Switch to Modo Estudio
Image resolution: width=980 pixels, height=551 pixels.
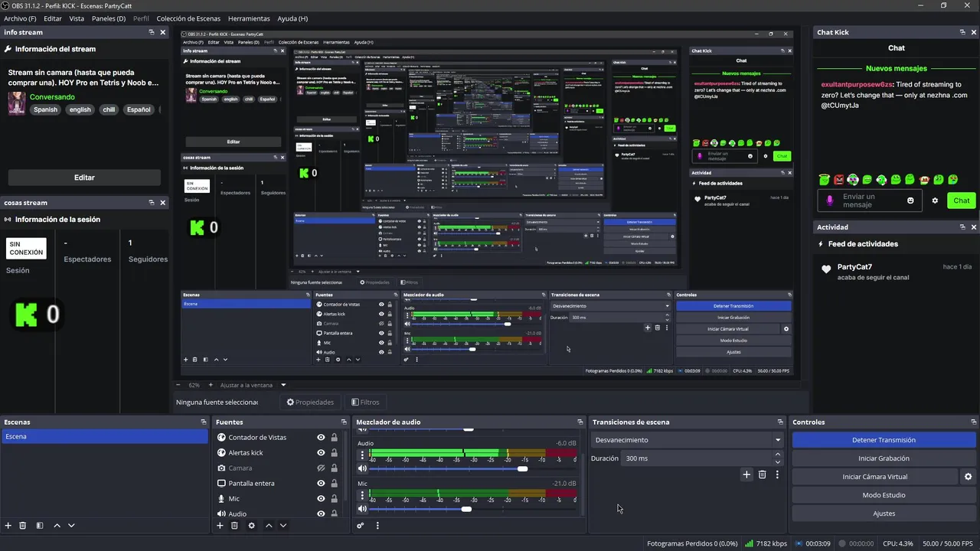point(884,495)
